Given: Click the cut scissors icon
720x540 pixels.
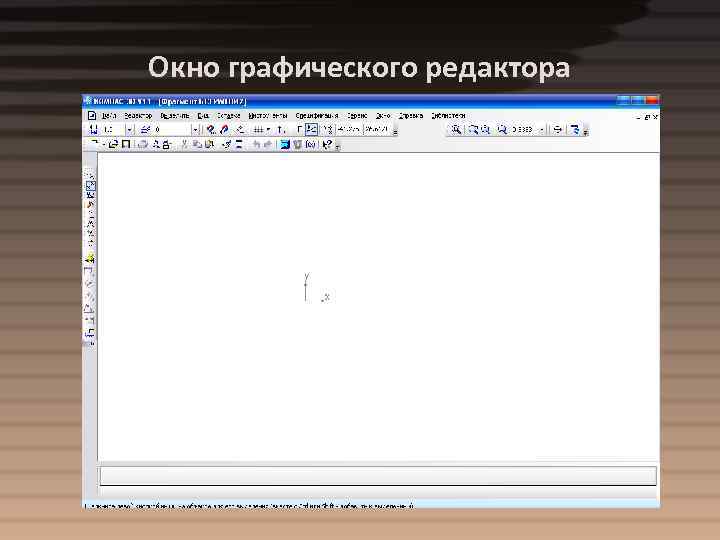Looking at the screenshot, I should coord(184,144).
